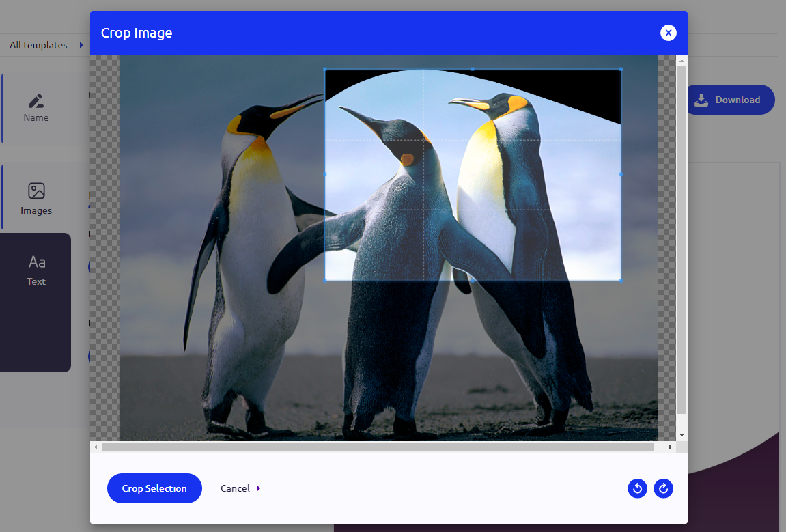The width and height of the screenshot is (786, 532).
Task: Click the top-center crop edge handle
Action: 473,69
